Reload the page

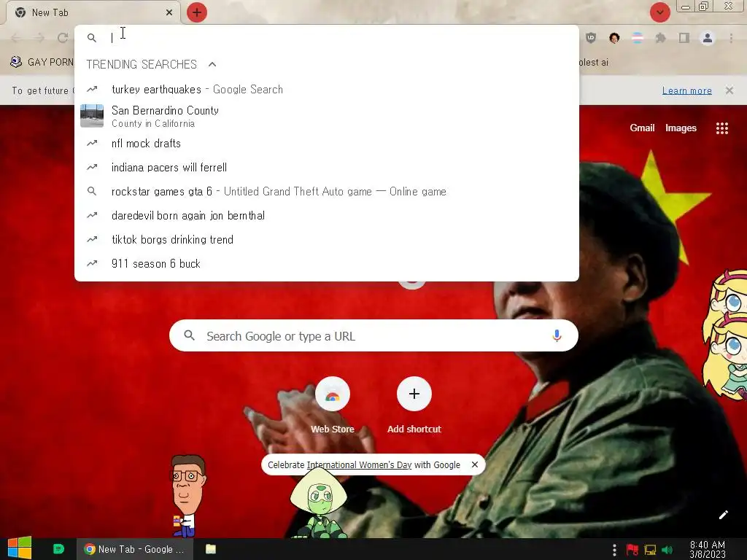pyautogui.click(x=63, y=38)
